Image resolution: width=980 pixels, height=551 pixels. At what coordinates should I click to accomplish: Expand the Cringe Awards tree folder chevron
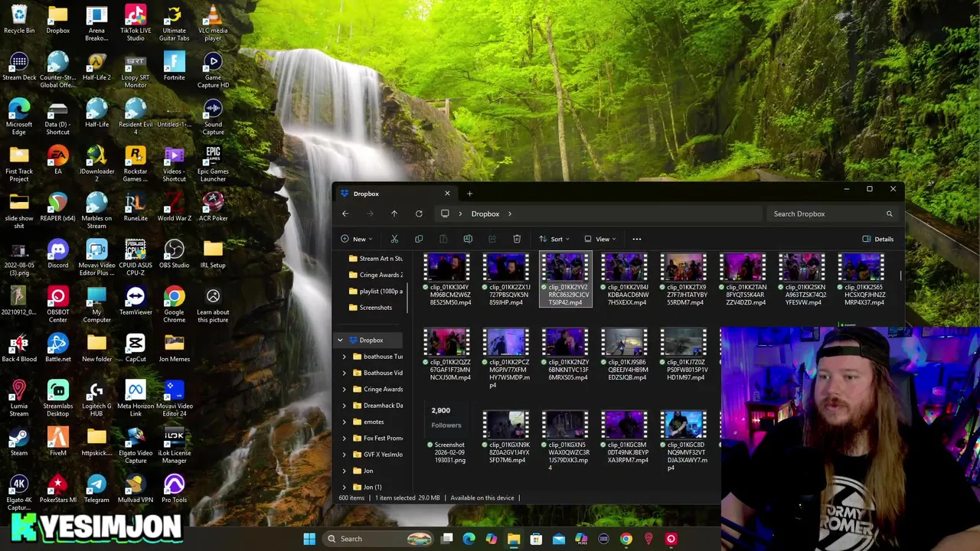[x=344, y=389]
